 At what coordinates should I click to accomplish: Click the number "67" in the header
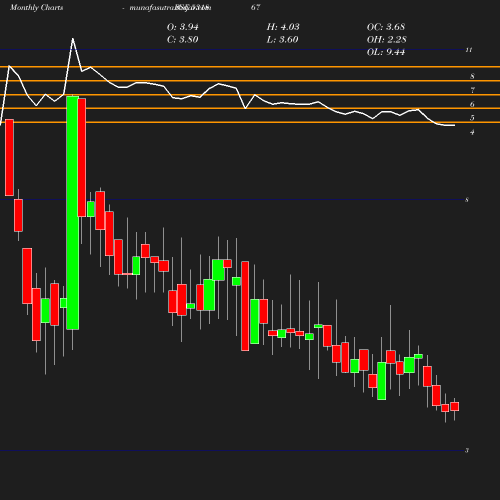tap(256, 7)
